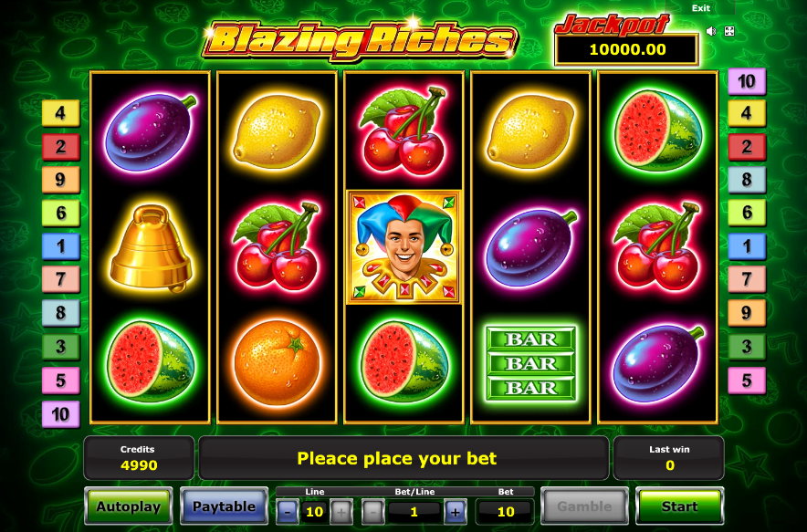This screenshot has width=807, height=532.
Task: Click the Gamble button
Action: coord(584,506)
